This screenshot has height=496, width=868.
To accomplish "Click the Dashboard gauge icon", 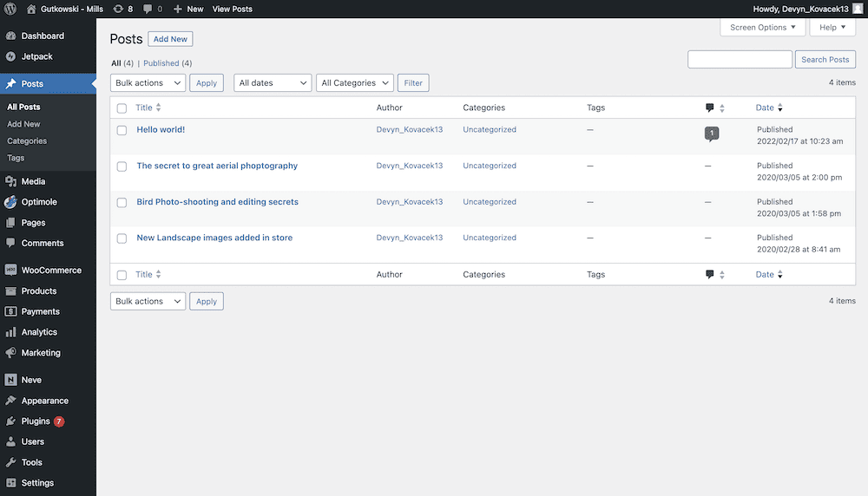I will (10, 36).
